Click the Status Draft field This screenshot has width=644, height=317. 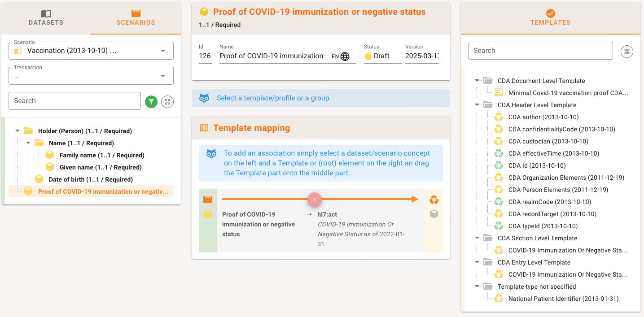click(382, 56)
